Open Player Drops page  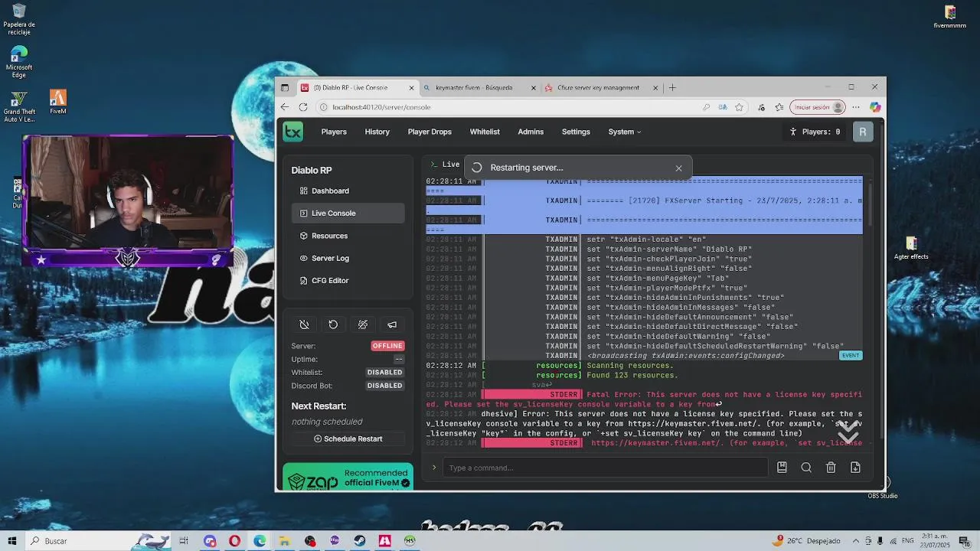point(430,132)
